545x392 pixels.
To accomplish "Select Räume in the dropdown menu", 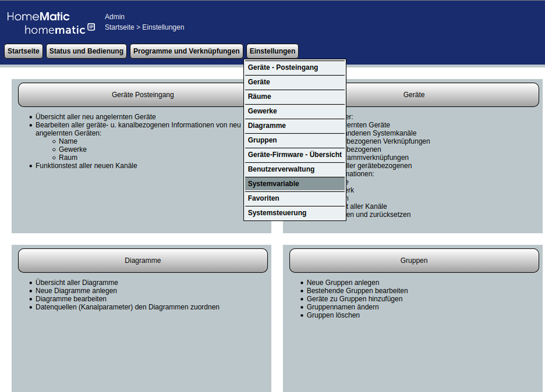I will [x=295, y=97].
